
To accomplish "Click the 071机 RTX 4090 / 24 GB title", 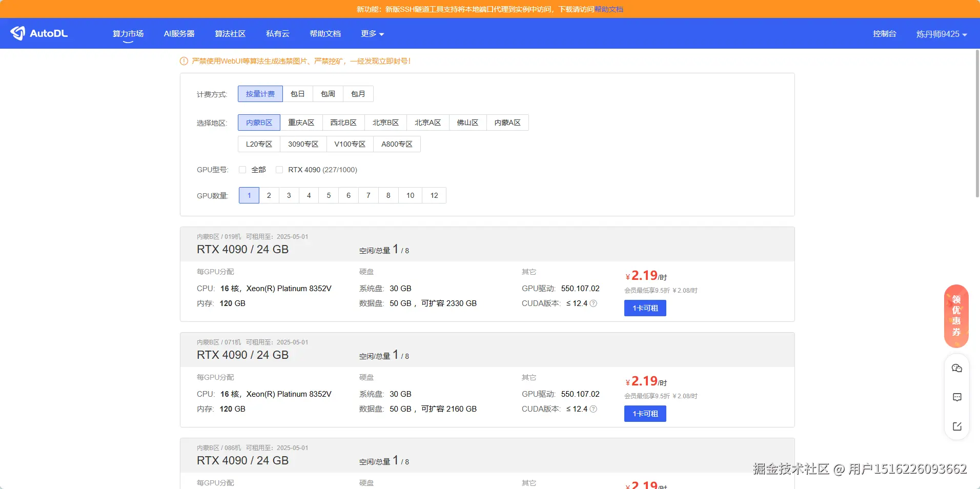I will pyautogui.click(x=243, y=355).
